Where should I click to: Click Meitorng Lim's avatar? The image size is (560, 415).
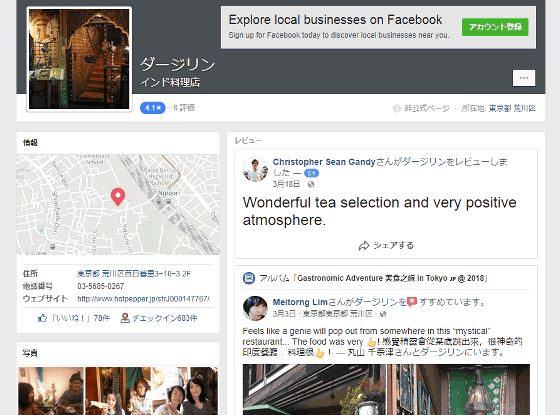point(255,308)
